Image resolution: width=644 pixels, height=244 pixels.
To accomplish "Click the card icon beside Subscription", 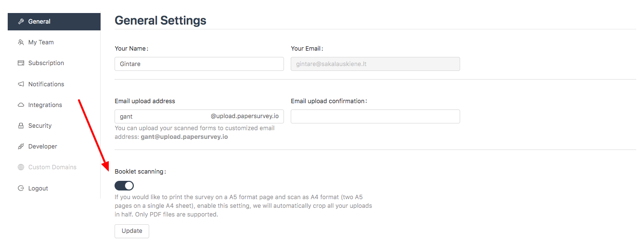I will [x=21, y=63].
